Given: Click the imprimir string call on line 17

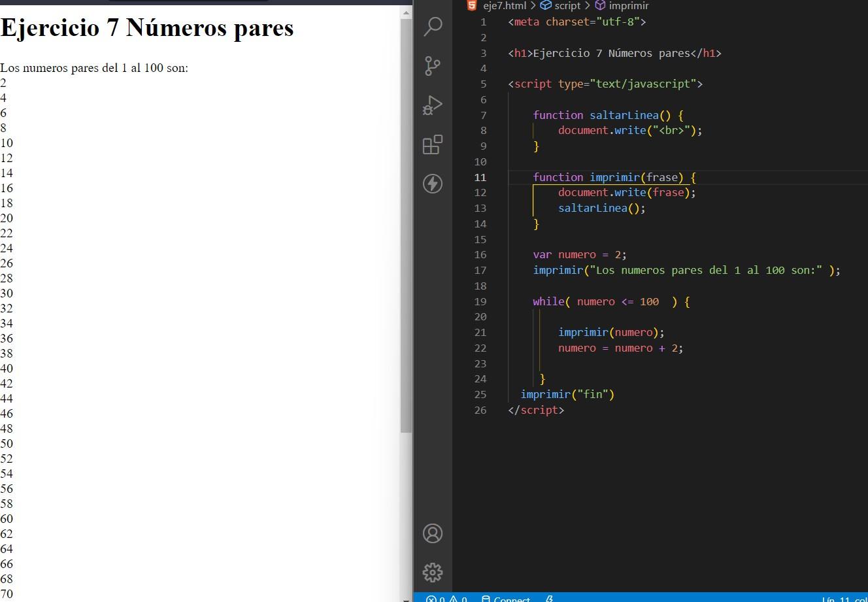Looking at the screenshot, I should 686,270.
